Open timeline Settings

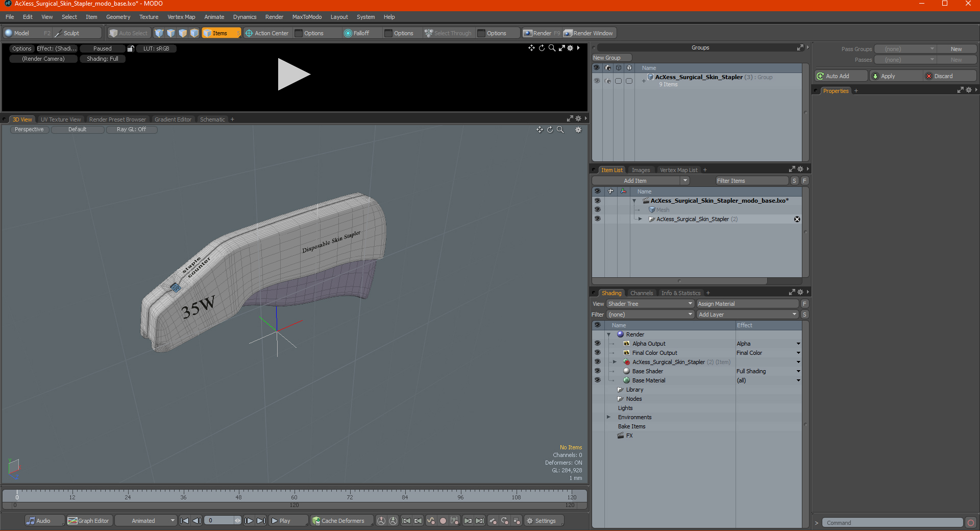coord(544,521)
